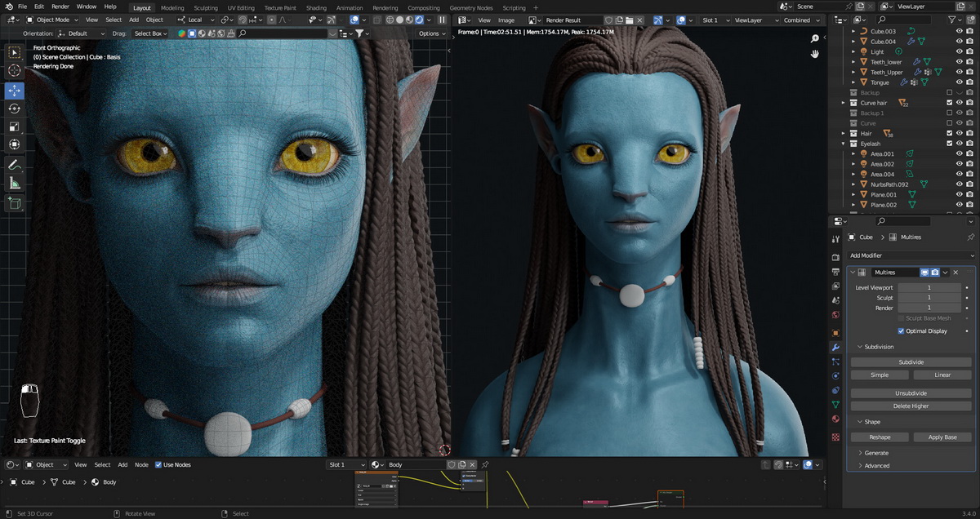
Task: Activate the Transform tool in viewport toolbar
Action: (15, 144)
